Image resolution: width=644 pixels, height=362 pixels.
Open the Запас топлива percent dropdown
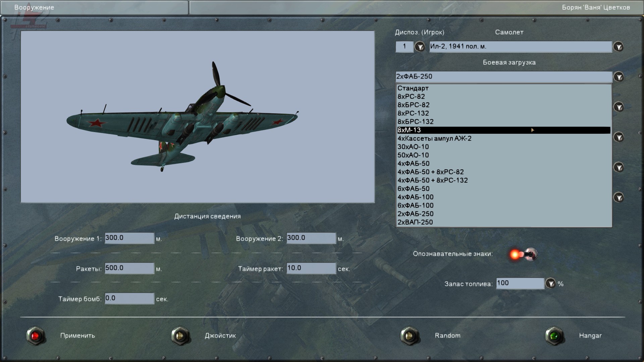(x=550, y=284)
